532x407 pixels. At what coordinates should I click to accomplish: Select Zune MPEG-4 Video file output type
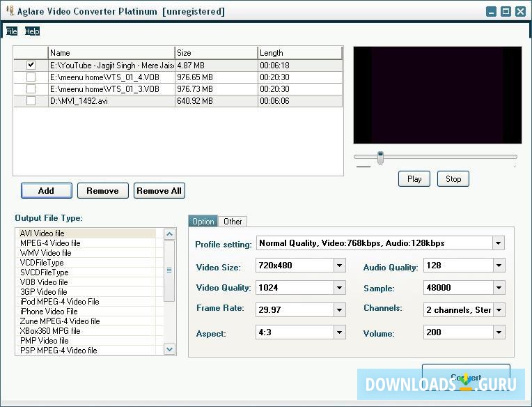88,321
